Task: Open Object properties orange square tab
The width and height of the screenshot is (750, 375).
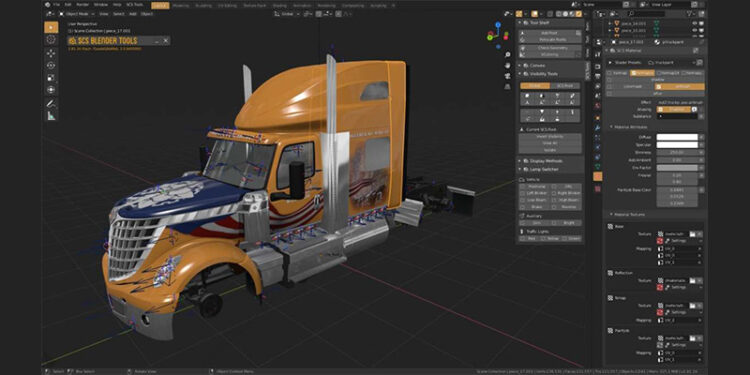Action: 598,117
